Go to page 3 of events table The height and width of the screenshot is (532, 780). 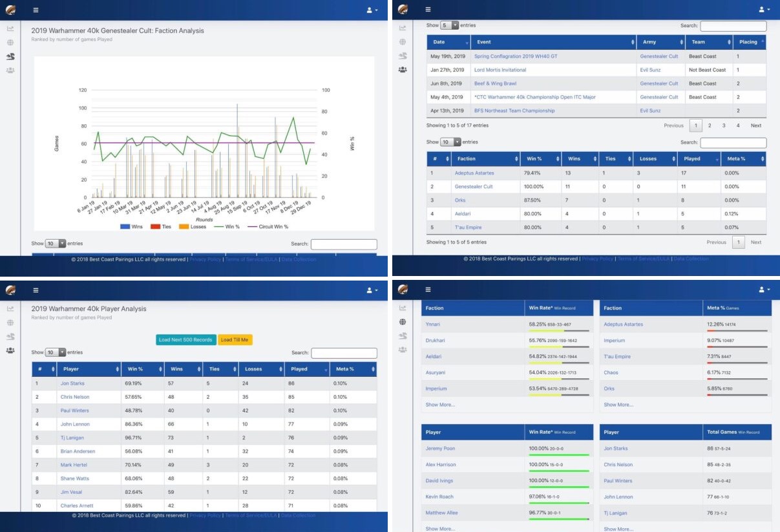point(724,125)
